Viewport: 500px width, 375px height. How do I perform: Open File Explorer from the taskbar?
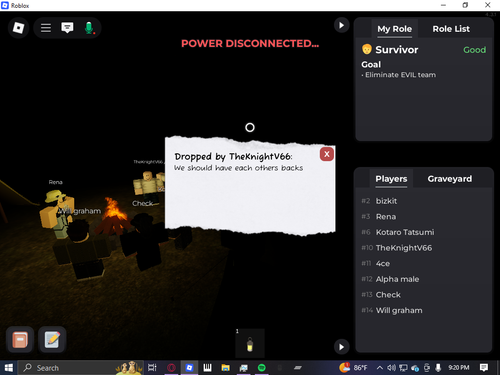(x=226, y=368)
